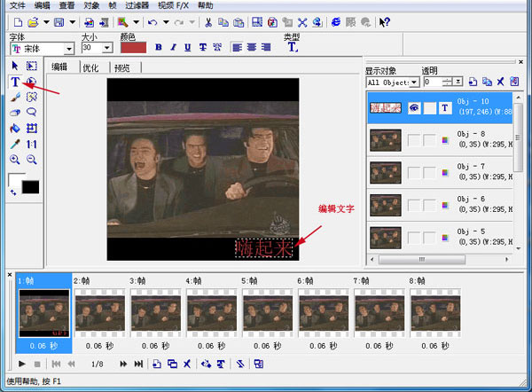This screenshot has width=532, height=392.
Task: Open the font size 30 dropdown
Action: [107, 48]
